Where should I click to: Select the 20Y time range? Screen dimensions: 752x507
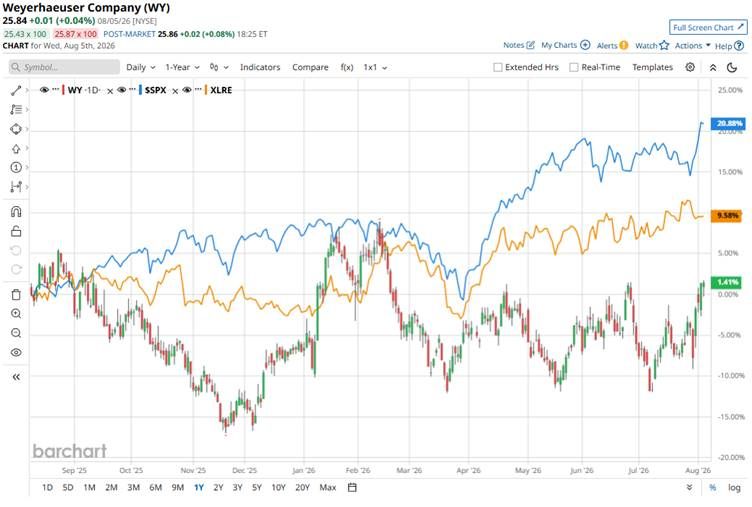[302, 487]
